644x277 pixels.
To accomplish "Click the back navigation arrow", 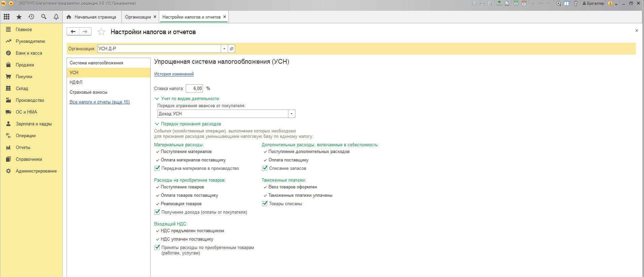I will 73,32.
